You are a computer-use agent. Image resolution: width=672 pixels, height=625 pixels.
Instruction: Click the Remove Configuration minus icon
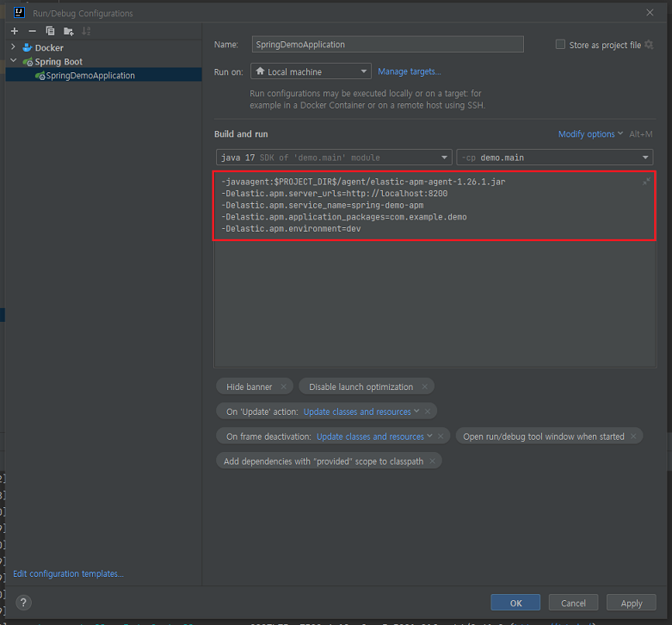click(x=33, y=31)
